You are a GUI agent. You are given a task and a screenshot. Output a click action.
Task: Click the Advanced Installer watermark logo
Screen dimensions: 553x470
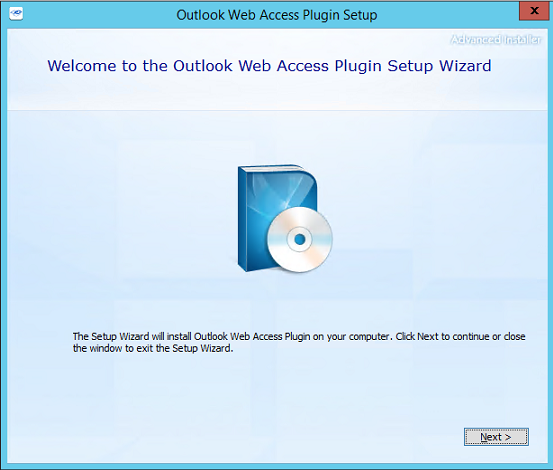pyautogui.click(x=496, y=39)
